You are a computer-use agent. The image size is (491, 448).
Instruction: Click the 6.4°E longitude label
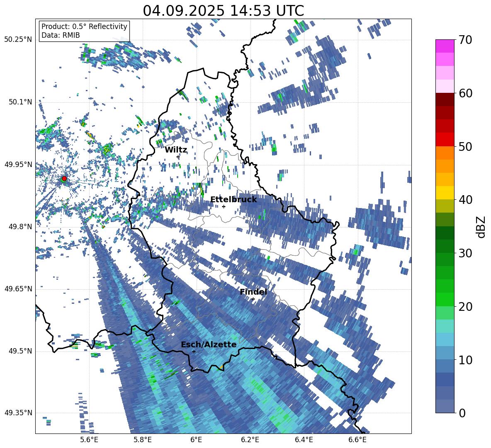point(304,440)
